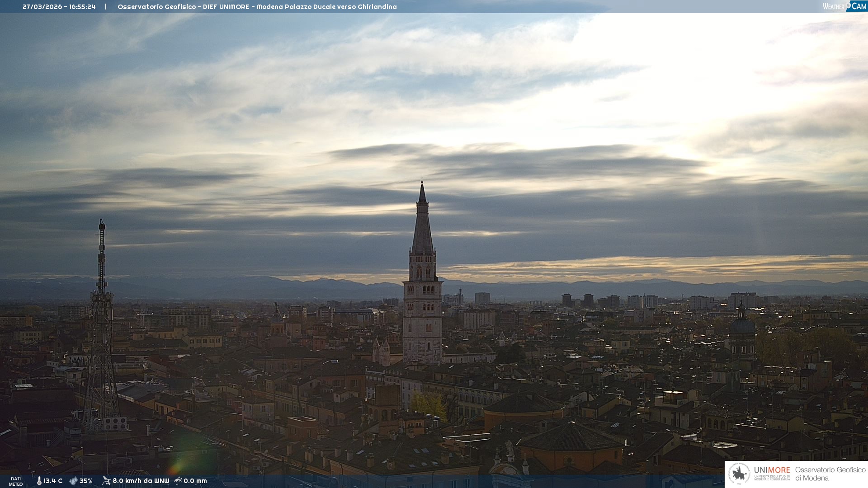868x488 pixels.
Task: Click the 8.0 km/h da WNW wind reading
Action: click(141, 481)
